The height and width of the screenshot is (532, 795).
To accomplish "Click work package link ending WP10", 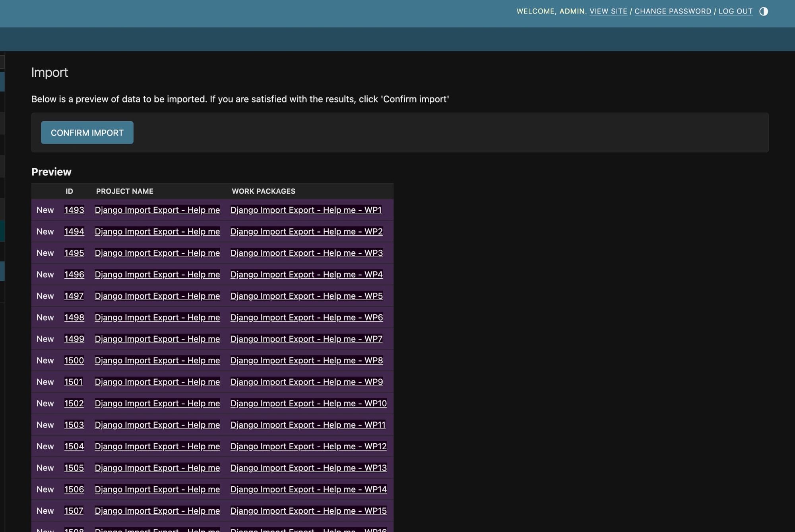I will (308, 403).
